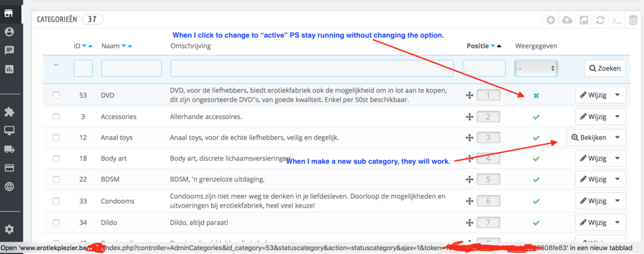Screen dimensions: 644x254
Task: Open the Design monitor icon in sidebar
Action: click(x=9, y=131)
